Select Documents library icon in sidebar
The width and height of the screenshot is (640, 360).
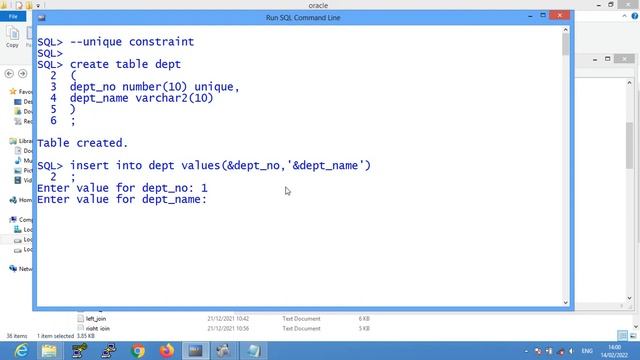(18, 151)
